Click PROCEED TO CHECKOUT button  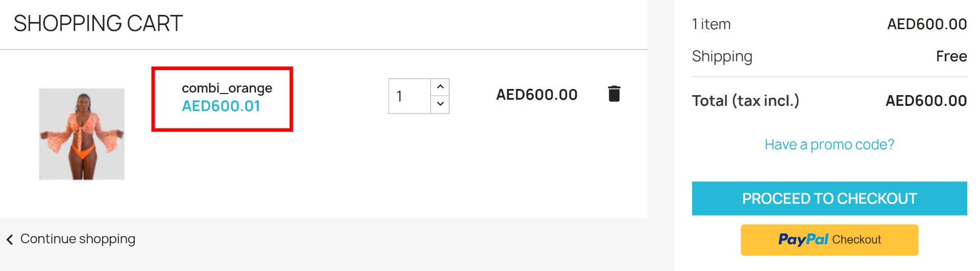(829, 198)
